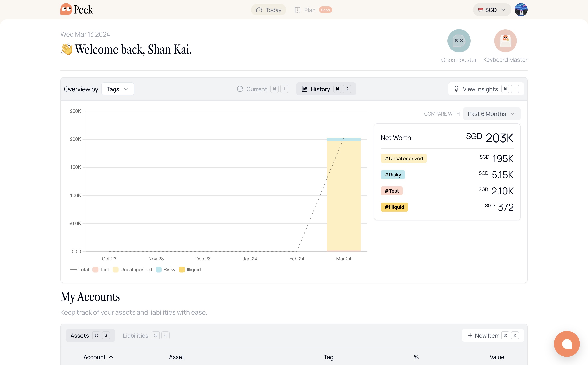The width and height of the screenshot is (588, 365).
Task: Click the Peek ghost logo icon
Action: (66, 9)
